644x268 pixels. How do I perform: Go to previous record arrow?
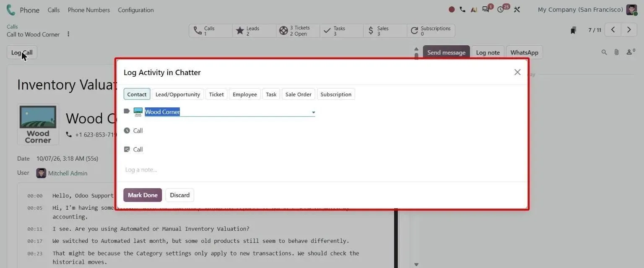[613, 30]
